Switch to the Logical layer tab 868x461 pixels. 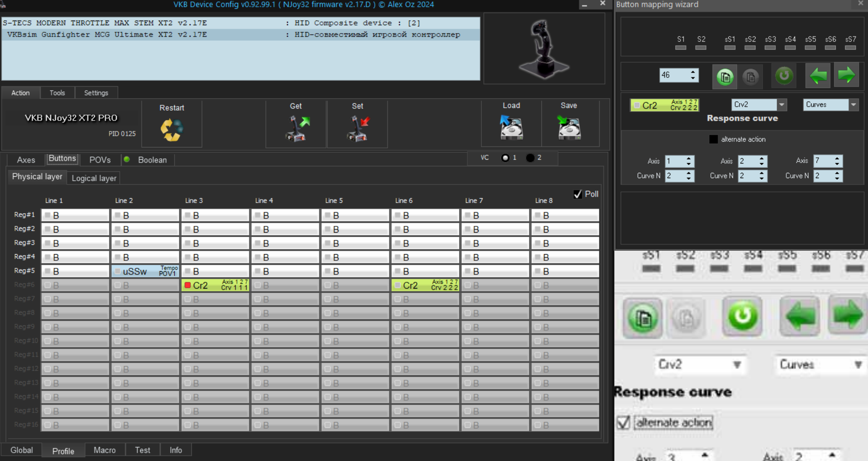(x=94, y=178)
